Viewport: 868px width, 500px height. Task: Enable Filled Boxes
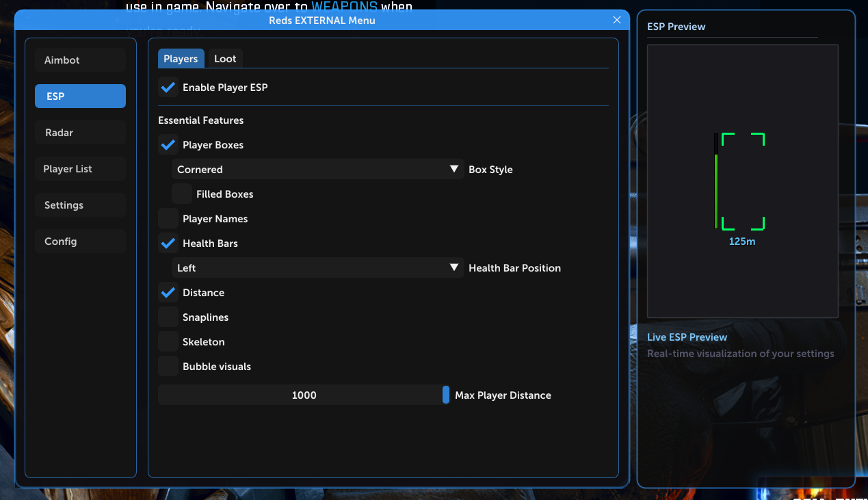coord(181,194)
